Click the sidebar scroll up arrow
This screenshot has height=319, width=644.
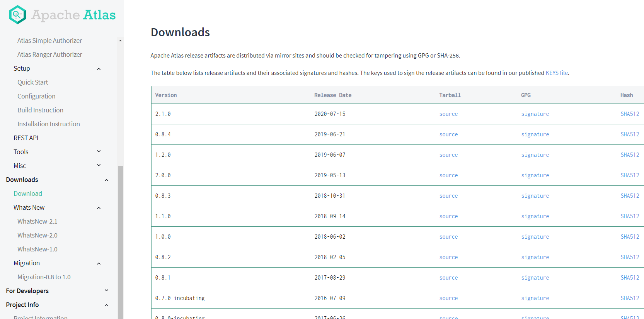click(x=120, y=41)
